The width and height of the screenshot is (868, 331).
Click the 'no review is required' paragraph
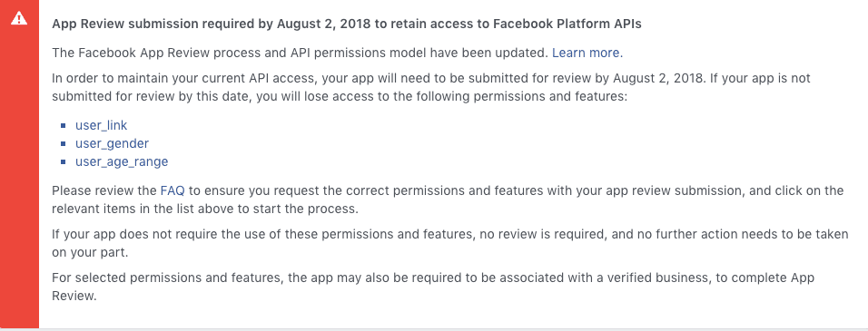[449, 243]
